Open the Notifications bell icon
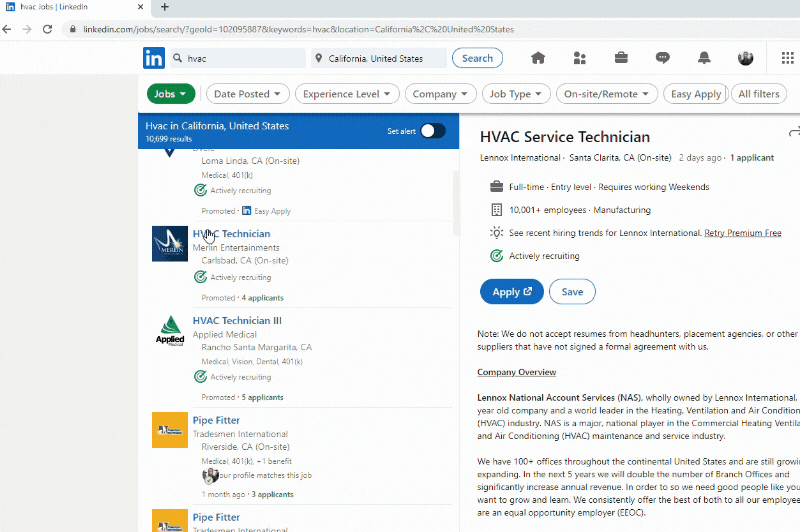Screen dimensions: 800x532 click(704, 58)
